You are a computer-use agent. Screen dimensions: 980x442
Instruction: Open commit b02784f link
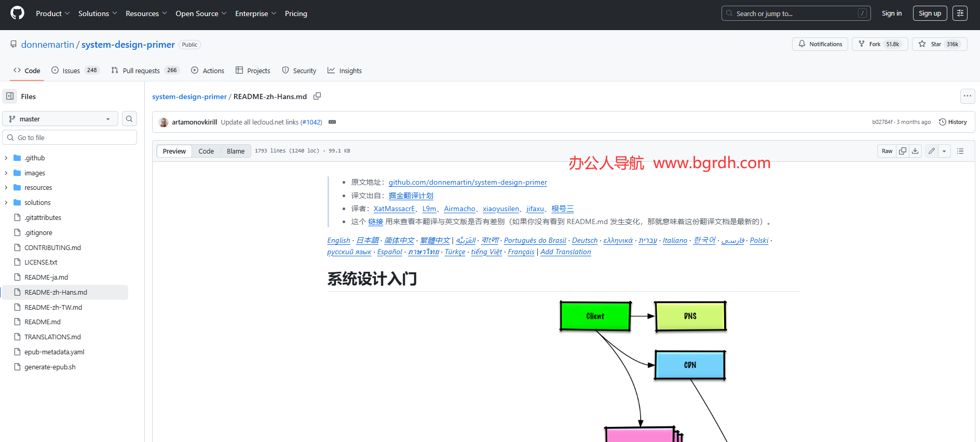coord(882,122)
